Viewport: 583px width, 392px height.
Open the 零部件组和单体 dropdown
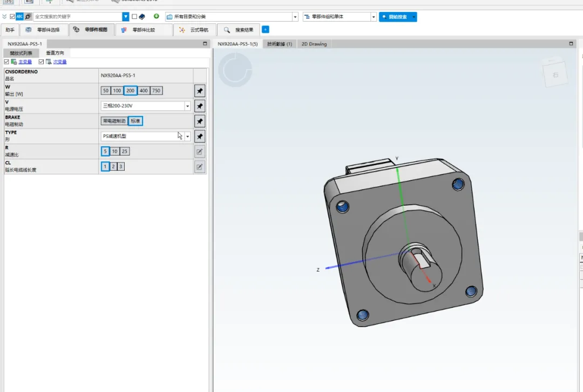(374, 17)
